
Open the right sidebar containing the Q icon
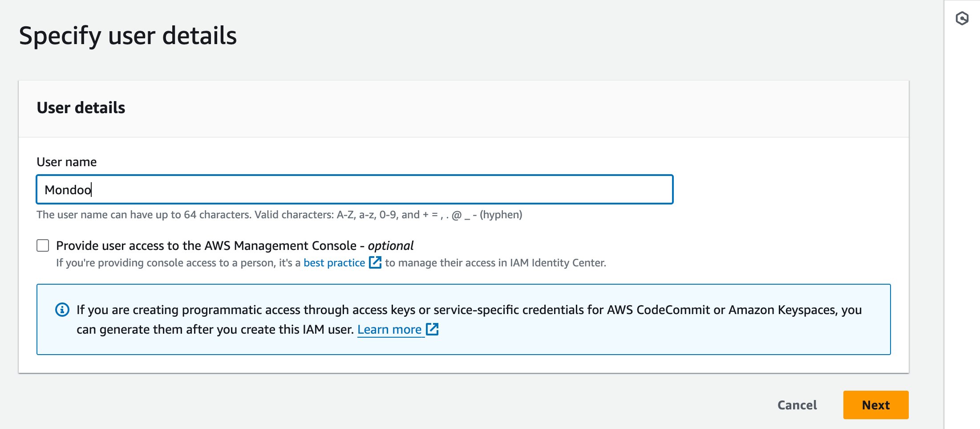point(961,18)
